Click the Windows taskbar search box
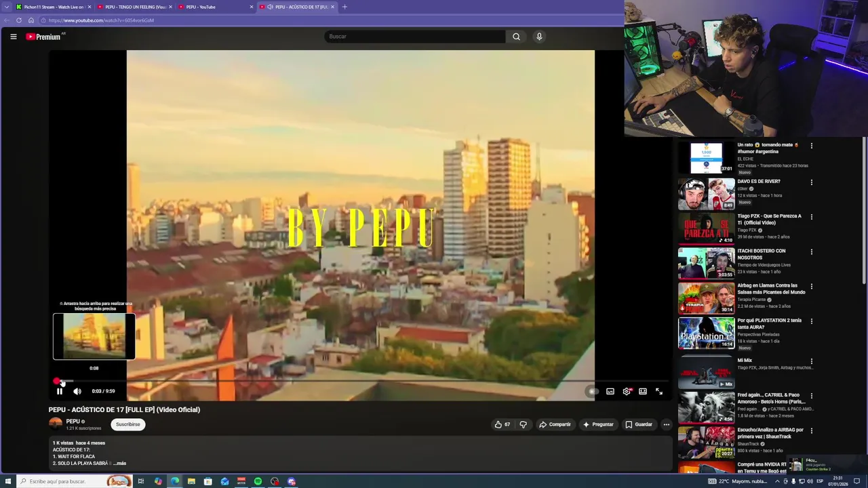This screenshot has height=488, width=868. click(73, 481)
